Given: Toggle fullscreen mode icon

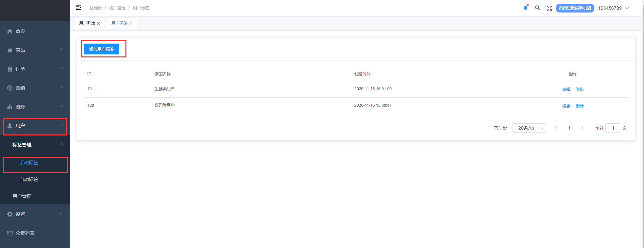Looking at the screenshot, I should tap(549, 8).
